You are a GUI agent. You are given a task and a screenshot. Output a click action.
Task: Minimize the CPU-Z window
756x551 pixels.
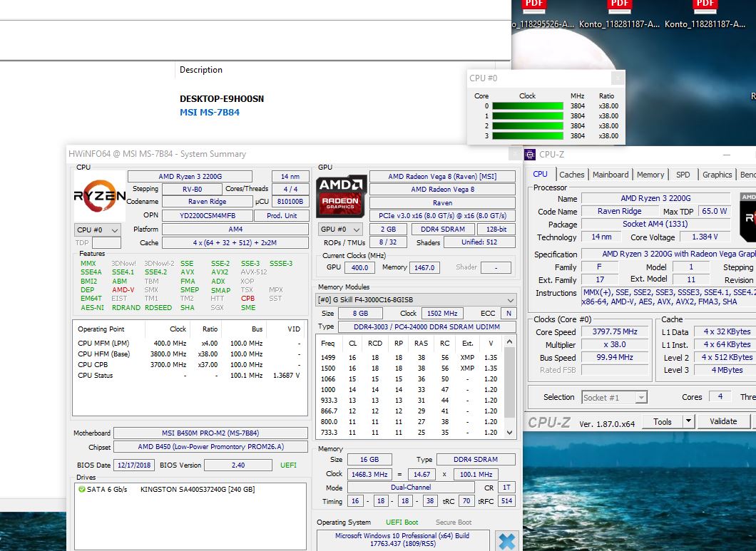pos(727,155)
